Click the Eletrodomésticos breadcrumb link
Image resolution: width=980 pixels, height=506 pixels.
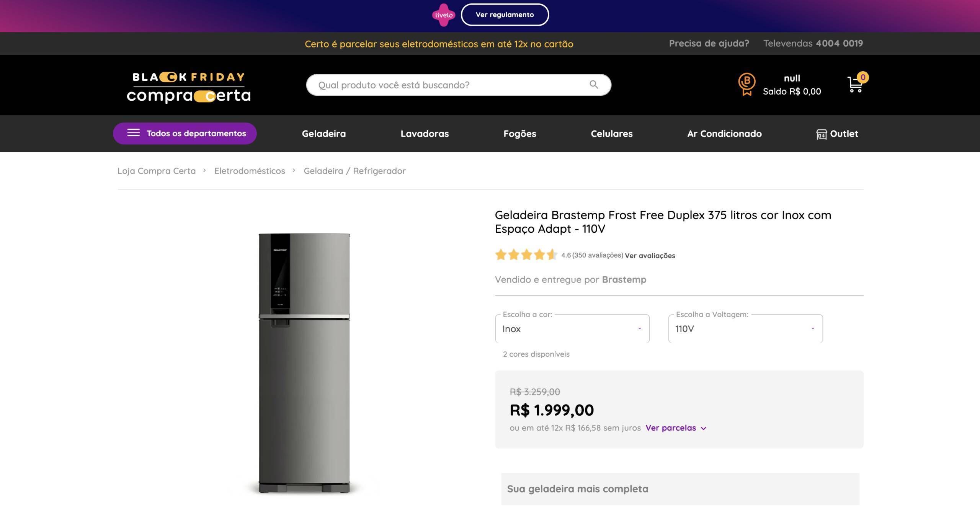pyautogui.click(x=250, y=171)
